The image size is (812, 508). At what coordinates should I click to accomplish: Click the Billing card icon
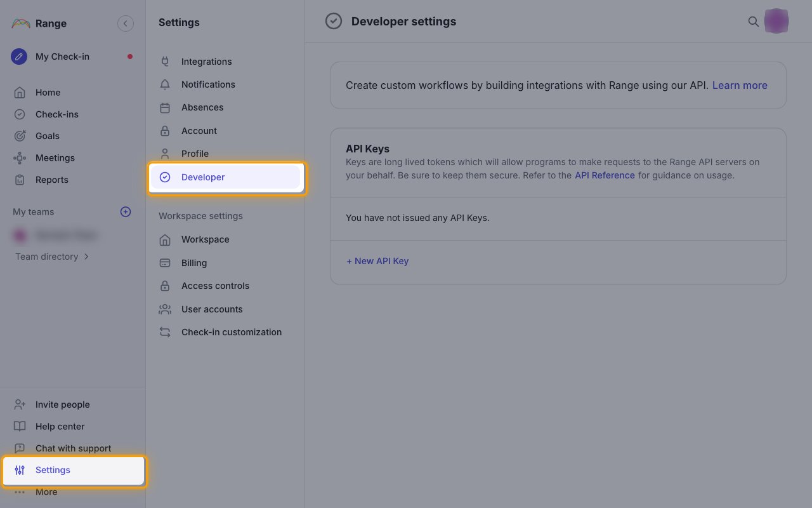[x=165, y=263]
